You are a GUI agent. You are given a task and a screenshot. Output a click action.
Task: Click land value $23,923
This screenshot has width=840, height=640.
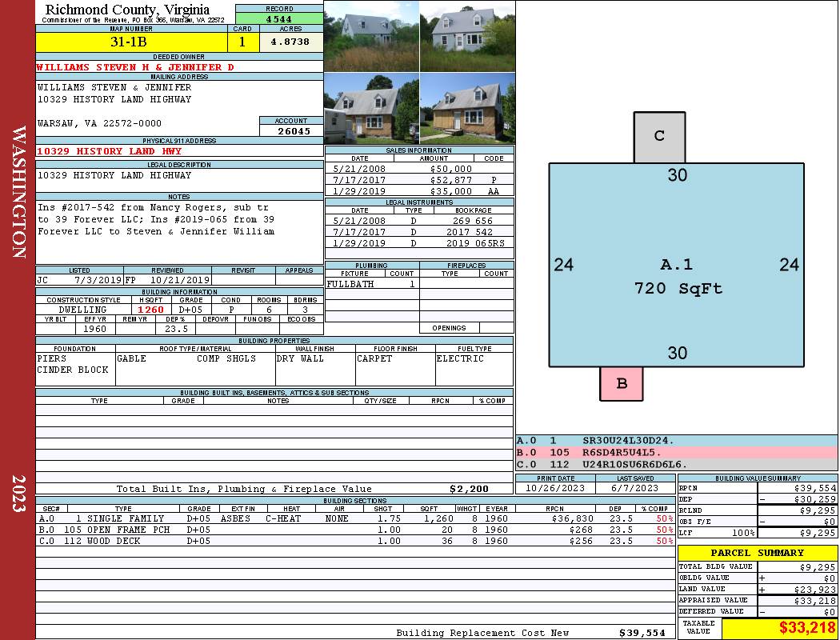tap(815, 589)
